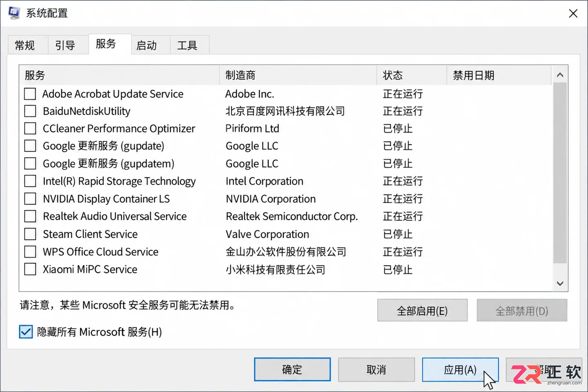
Task: Check the Adobe Acrobat Update Service box
Action: pos(30,94)
